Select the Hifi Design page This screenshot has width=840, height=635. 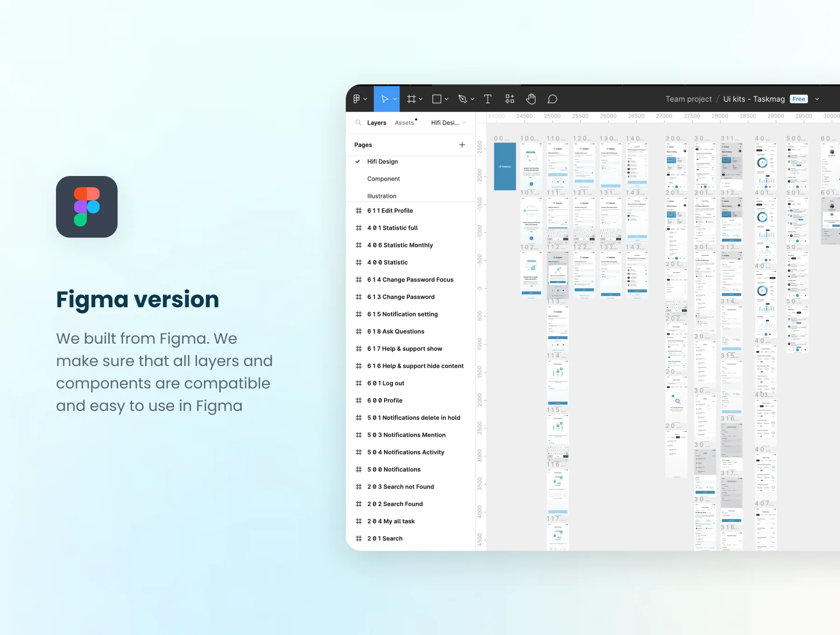pyautogui.click(x=383, y=162)
